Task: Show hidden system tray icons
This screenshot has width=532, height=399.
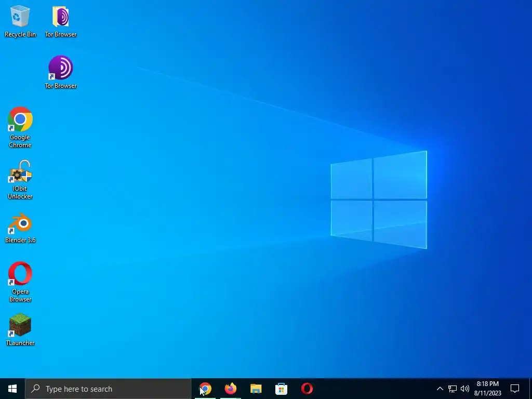Action: (440, 389)
